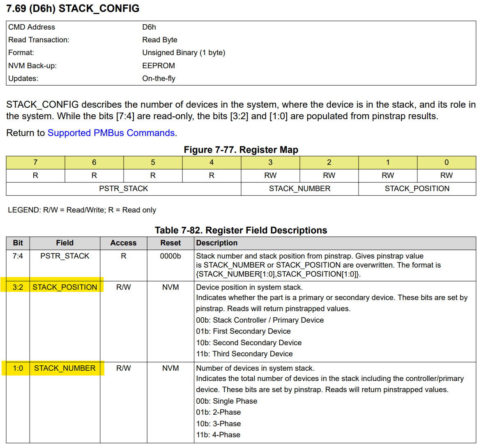
Task: Click the highlighted STACK_NUMBER field name
Action: point(65,368)
